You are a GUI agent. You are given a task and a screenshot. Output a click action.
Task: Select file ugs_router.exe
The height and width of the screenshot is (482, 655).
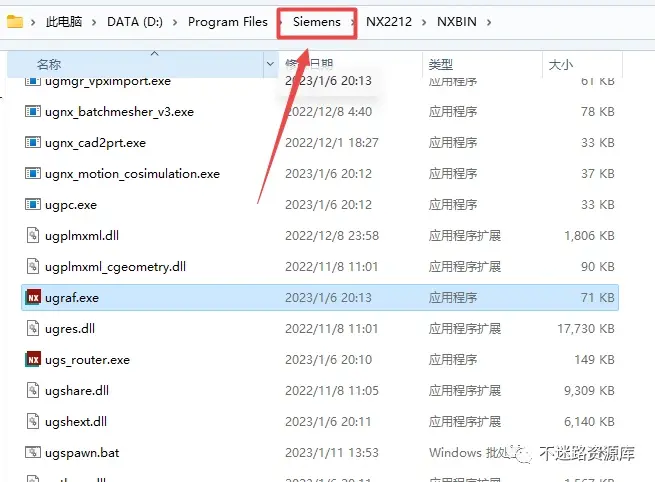[87, 360]
